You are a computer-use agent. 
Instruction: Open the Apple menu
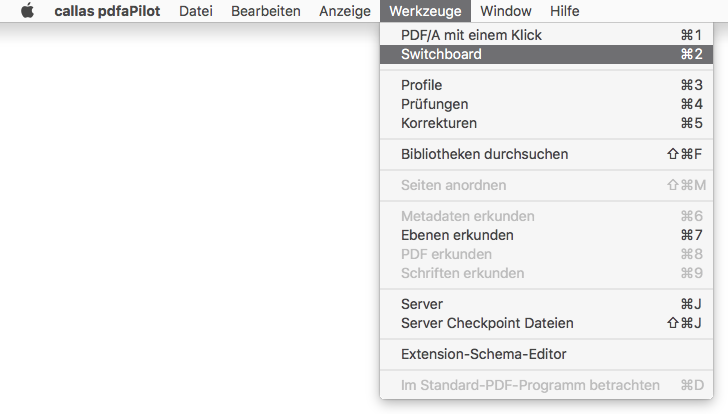pos(27,11)
